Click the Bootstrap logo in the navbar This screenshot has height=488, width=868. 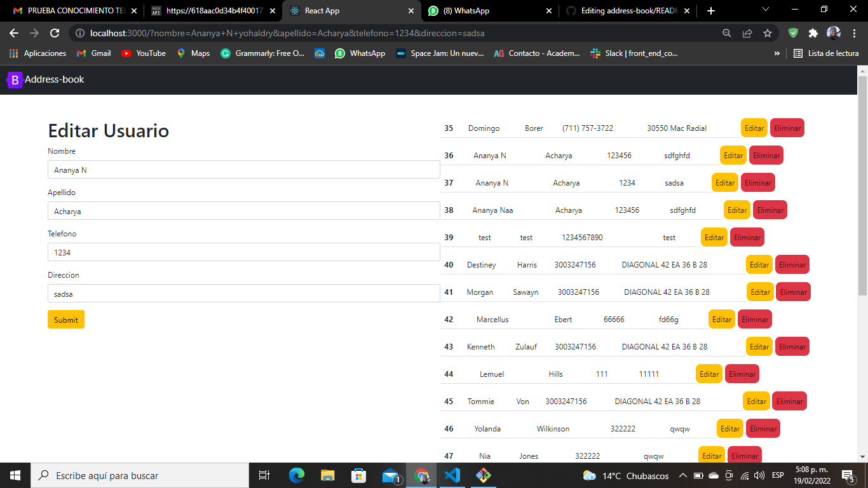pos(14,80)
